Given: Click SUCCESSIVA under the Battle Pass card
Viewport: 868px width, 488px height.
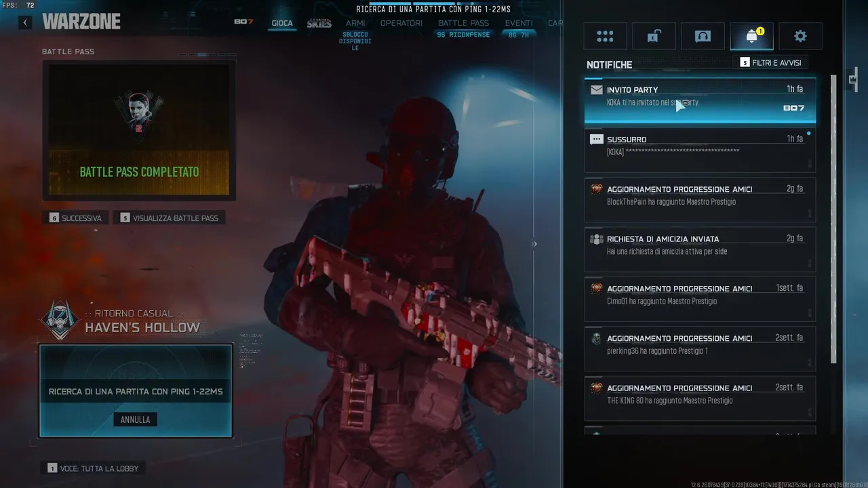Looking at the screenshot, I should coord(75,218).
